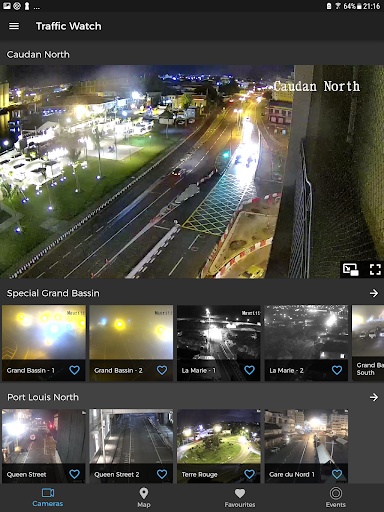The image size is (384, 512).
Task: View the Gare du Nord 1 camera
Action: click(306, 446)
